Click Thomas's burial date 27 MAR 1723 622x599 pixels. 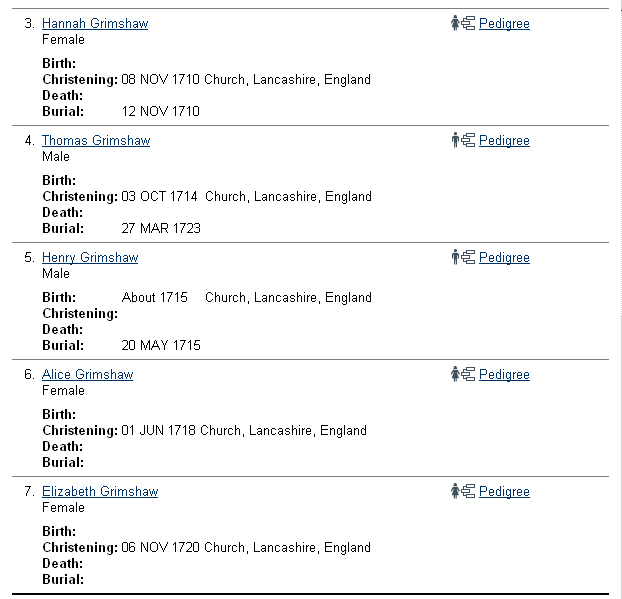(161, 228)
